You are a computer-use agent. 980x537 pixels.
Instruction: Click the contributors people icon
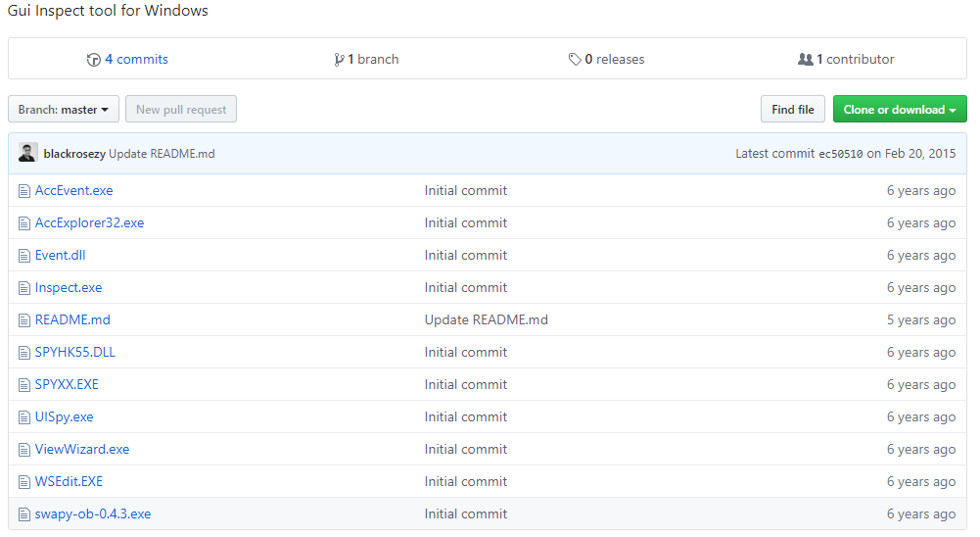click(x=806, y=60)
